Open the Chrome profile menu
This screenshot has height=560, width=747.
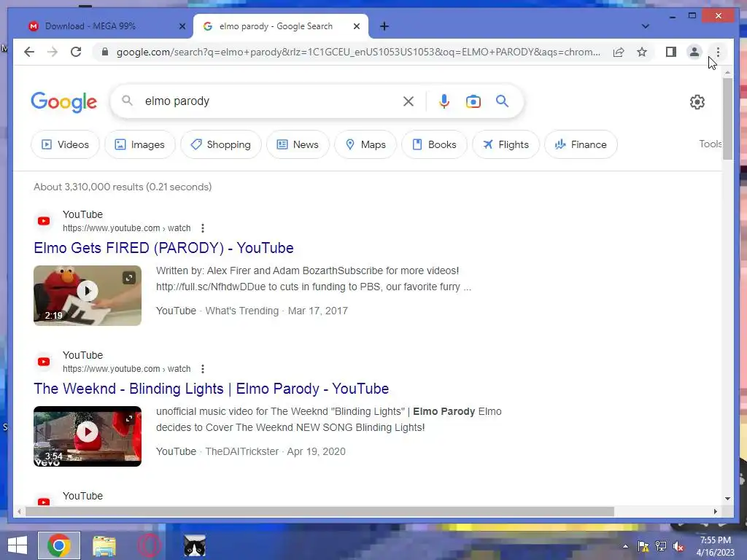click(x=694, y=52)
